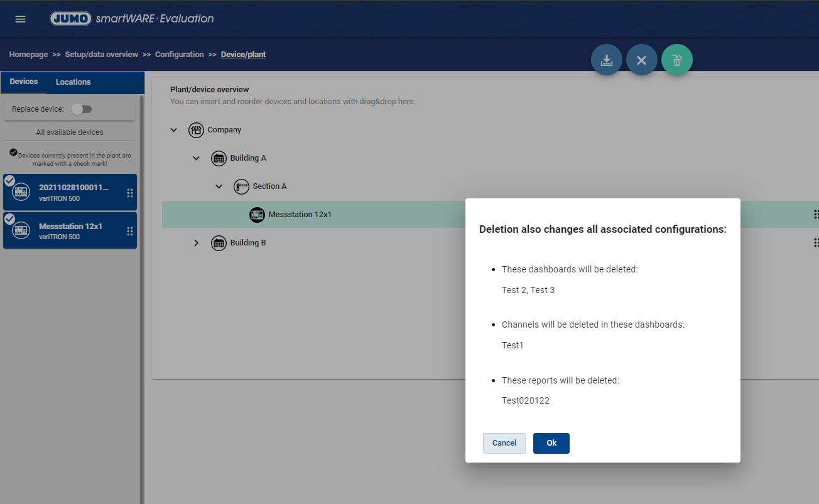819x504 pixels.
Task: Switch to the Locations tab
Action: 73,82
